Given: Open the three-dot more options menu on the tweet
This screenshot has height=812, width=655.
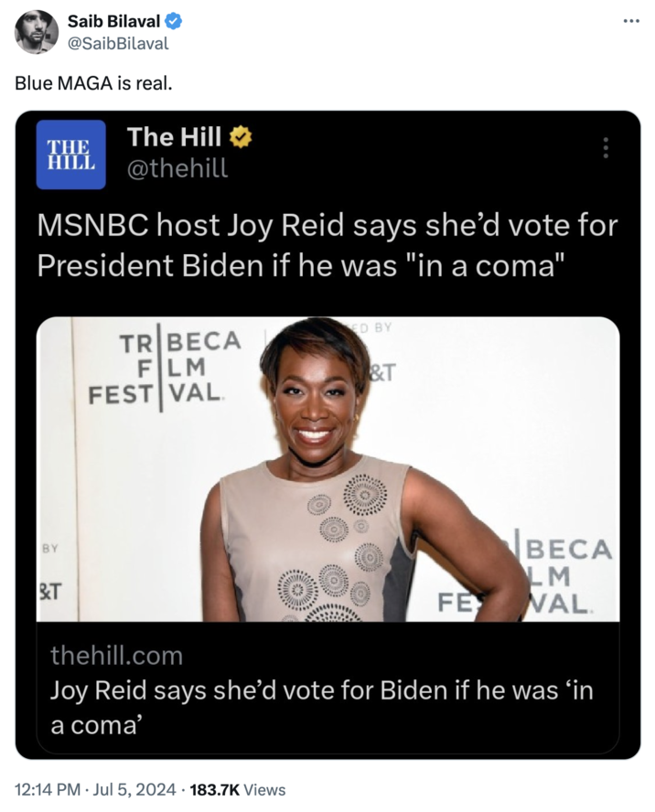Looking at the screenshot, I should pyautogui.click(x=631, y=21).
